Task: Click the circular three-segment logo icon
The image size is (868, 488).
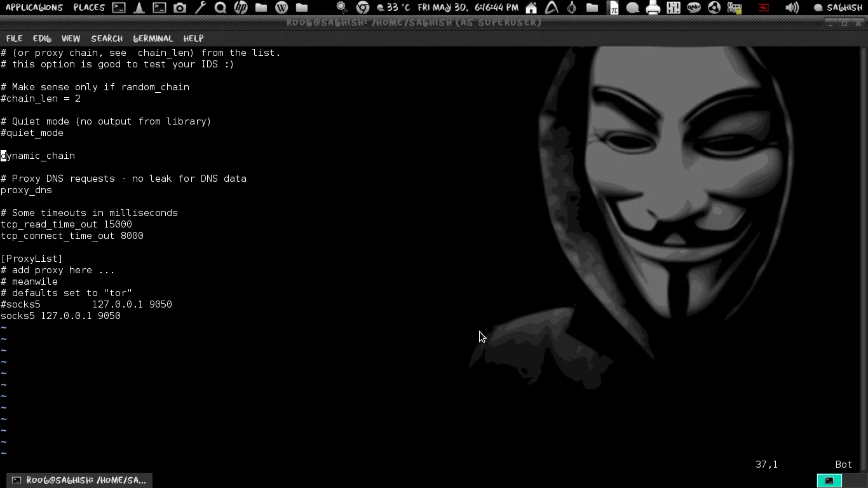Action: [x=714, y=8]
